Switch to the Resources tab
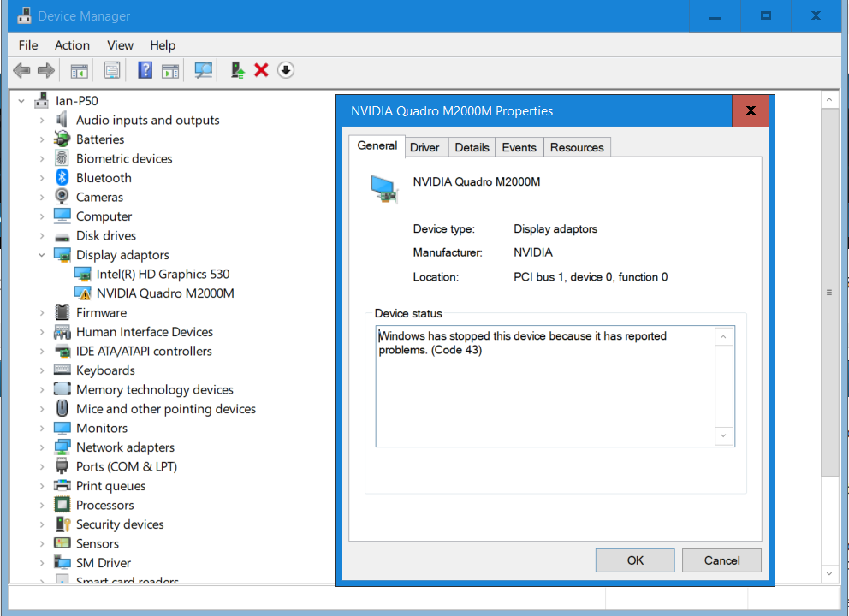 point(577,147)
